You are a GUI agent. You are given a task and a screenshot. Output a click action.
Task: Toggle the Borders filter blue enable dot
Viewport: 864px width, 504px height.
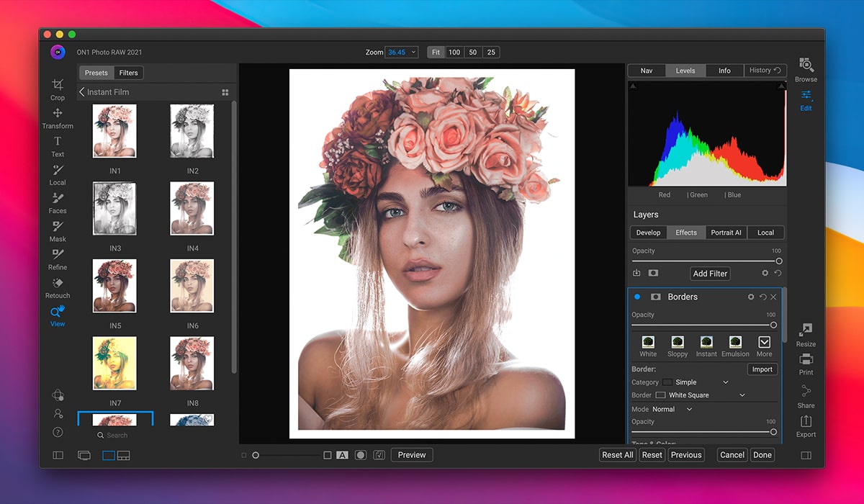pos(637,297)
